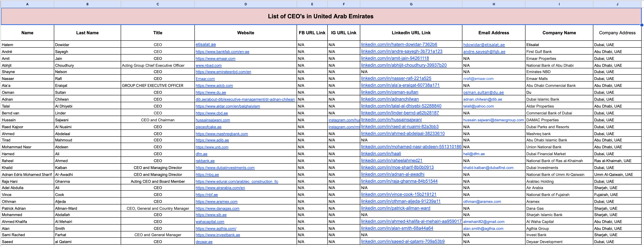Open the hussainsajwani.com website link
This screenshot has height=247, width=644.
[213, 120]
